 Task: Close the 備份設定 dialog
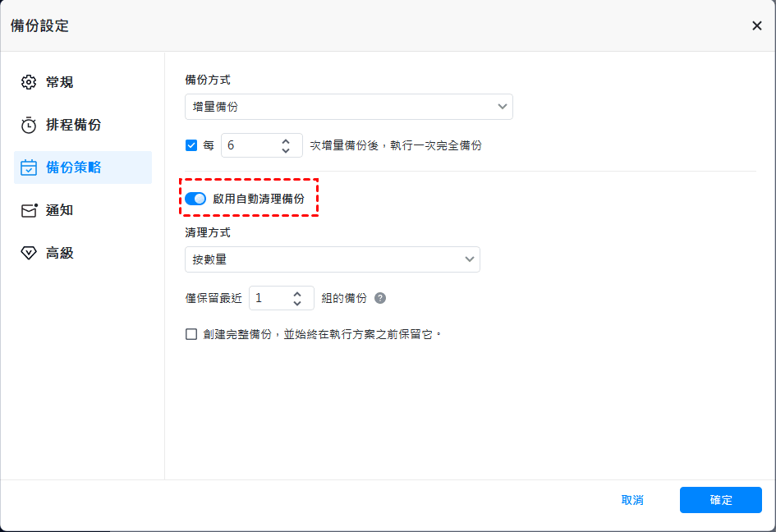(756, 25)
